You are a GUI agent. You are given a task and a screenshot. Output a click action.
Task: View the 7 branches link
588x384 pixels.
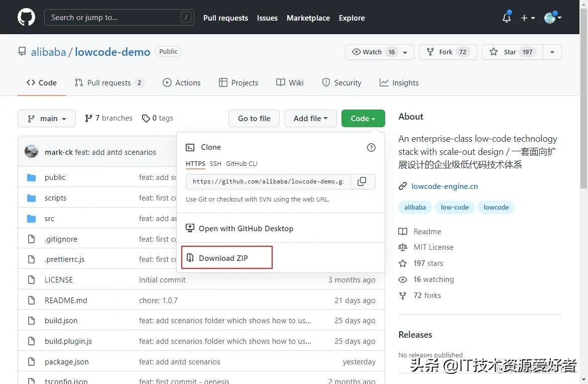pyautogui.click(x=109, y=118)
